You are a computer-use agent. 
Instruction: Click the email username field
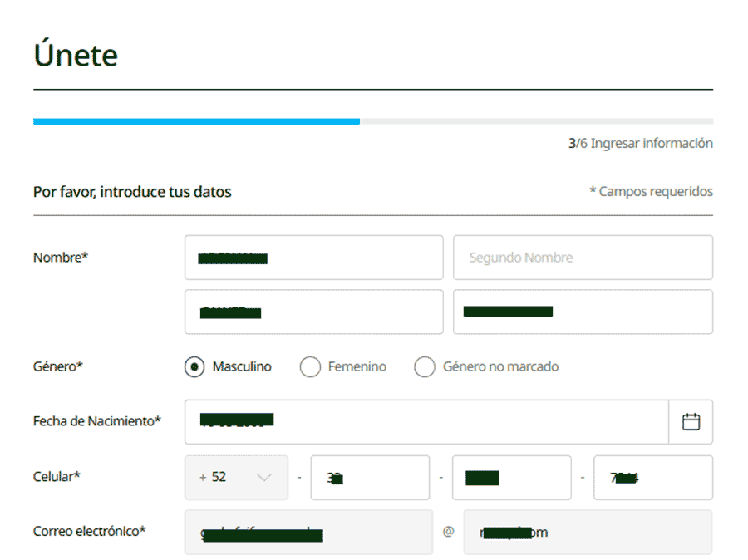coord(308,532)
